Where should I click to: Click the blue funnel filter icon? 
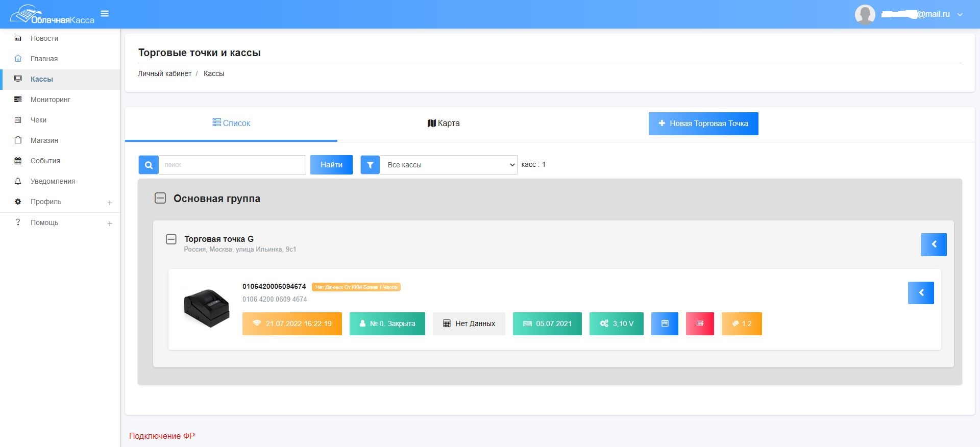click(370, 165)
